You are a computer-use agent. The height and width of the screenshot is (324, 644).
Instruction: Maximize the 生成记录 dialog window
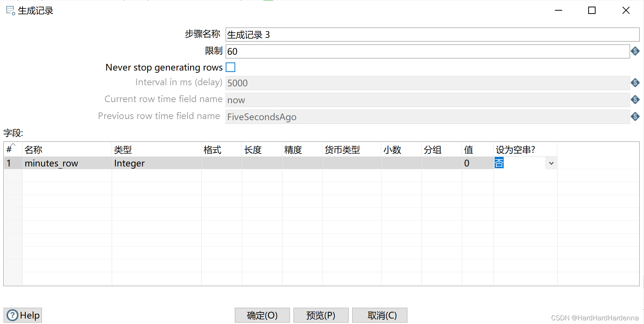[x=592, y=10]
